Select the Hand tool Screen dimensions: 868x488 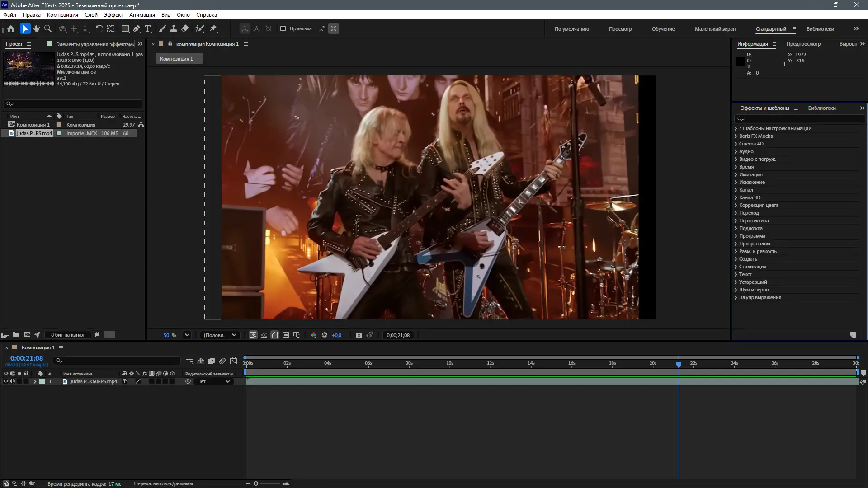click(x=37, y=28)
